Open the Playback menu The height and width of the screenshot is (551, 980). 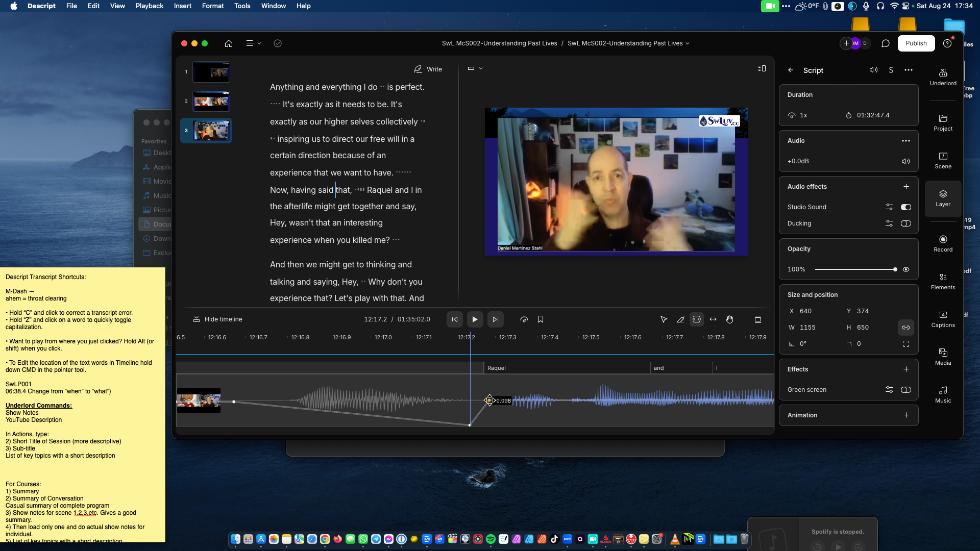click(150, 6)
